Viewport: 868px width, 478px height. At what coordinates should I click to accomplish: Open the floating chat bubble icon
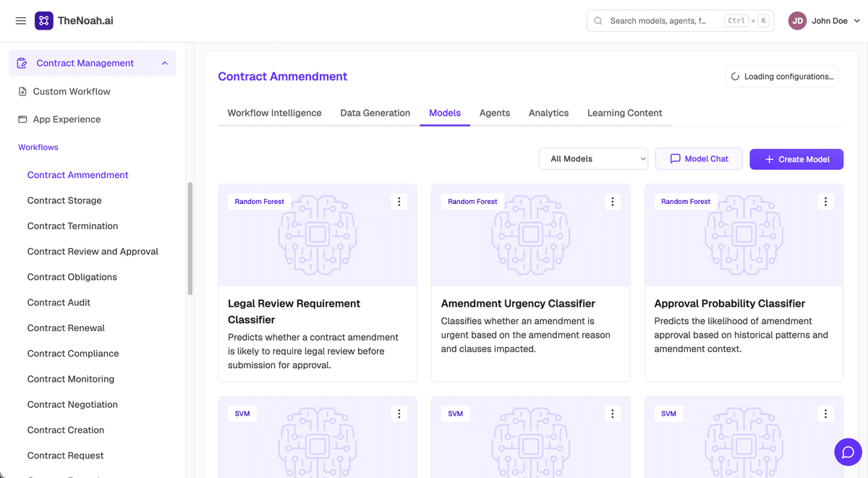[848, 452]
